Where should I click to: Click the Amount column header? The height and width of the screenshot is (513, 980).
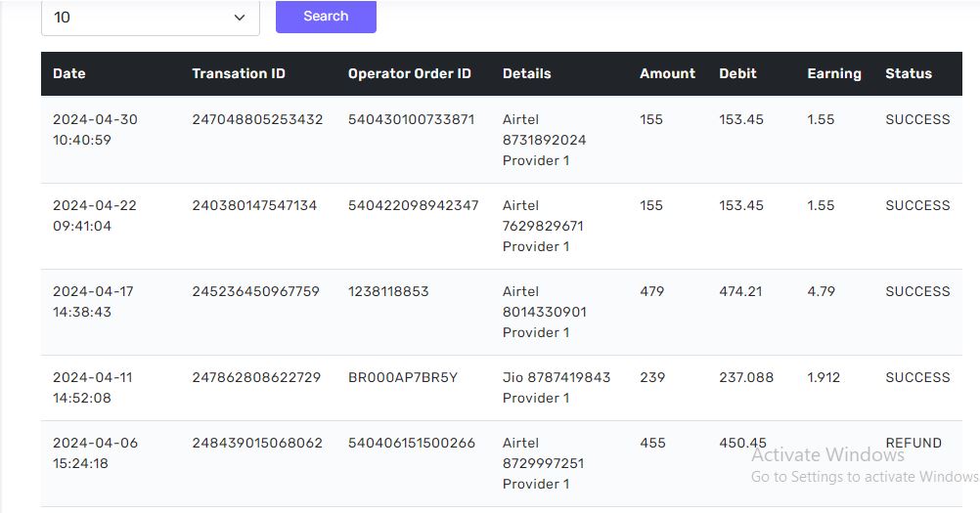(x=668, y=73)
